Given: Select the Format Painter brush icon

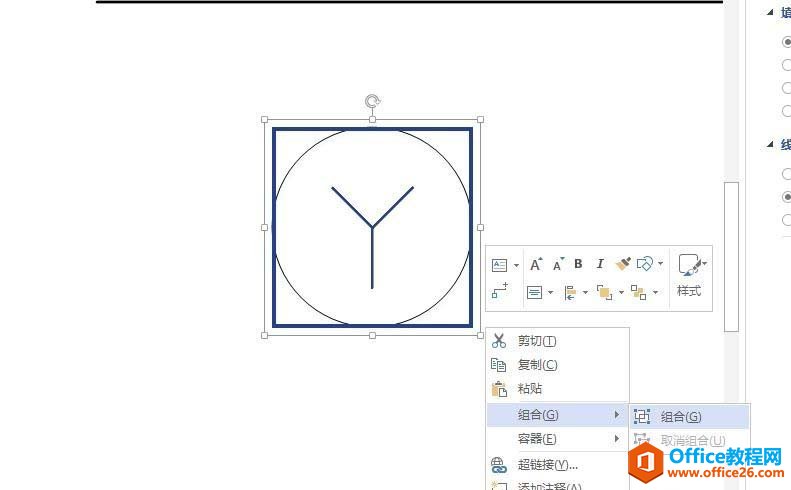Looking at the screenshot, I should click(x=623, y=264).
